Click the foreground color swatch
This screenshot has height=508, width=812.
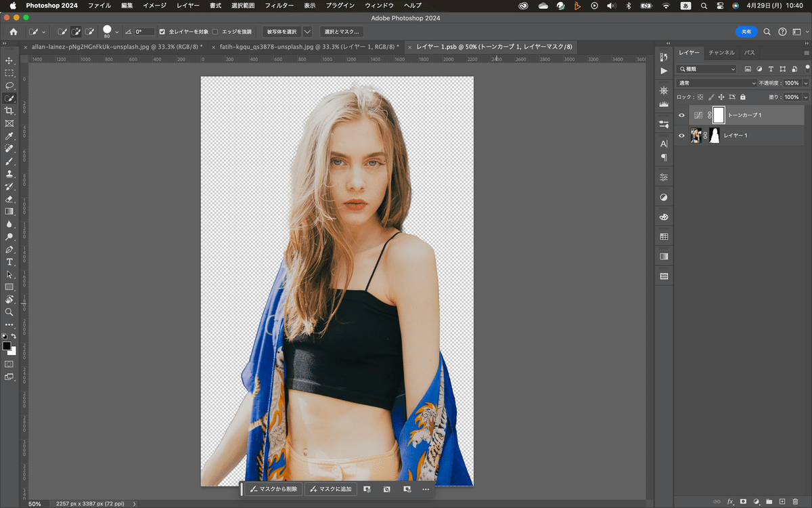(7, 346)
